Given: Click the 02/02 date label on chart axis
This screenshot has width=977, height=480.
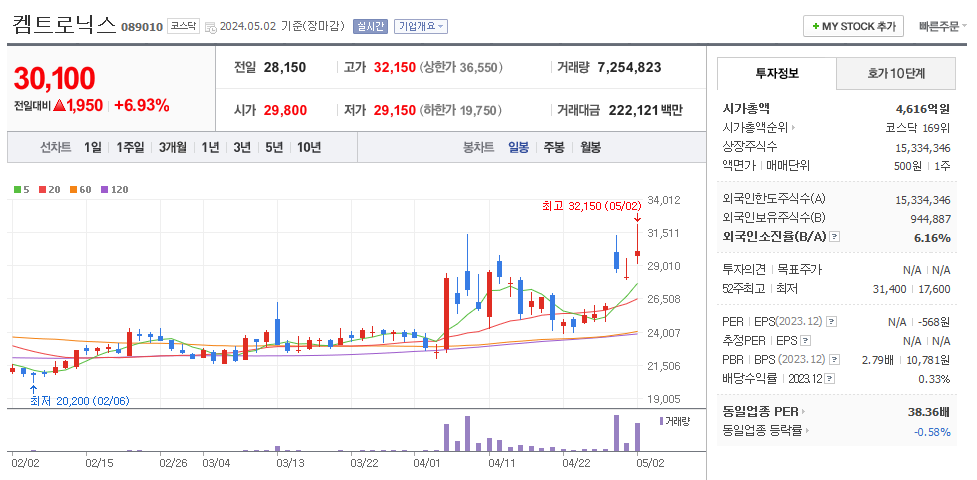Looking at the screenshot, I should (x=24, y=463).
